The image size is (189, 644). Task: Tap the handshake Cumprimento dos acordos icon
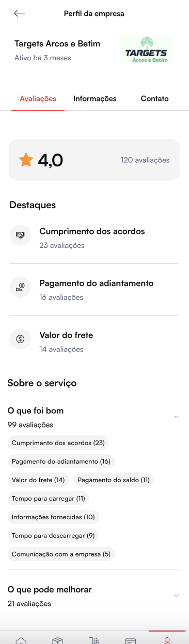[x=20, y=235]
